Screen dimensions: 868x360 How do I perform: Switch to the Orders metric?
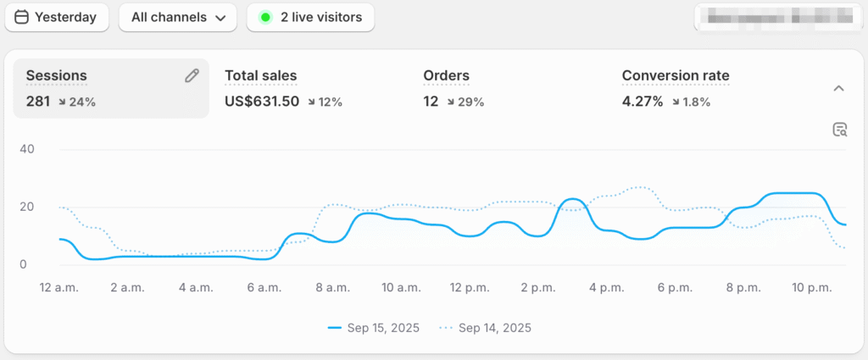pyautogui.click(x=446, y=76)
